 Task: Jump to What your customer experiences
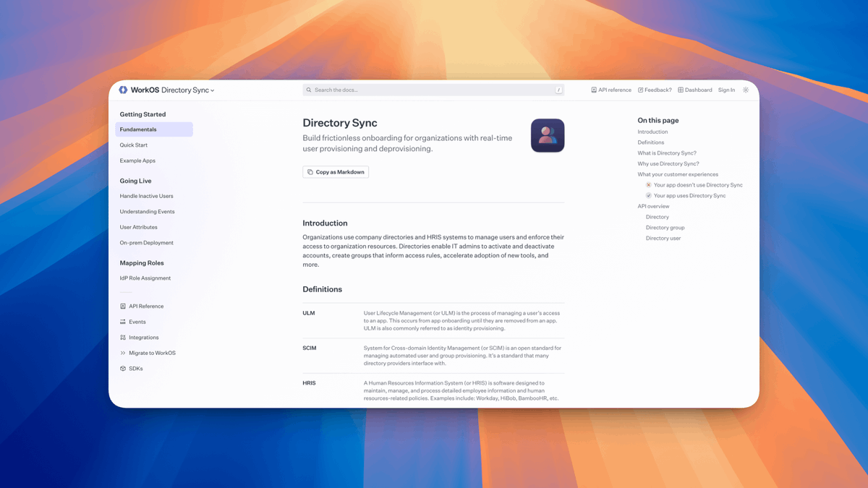click(x=678, y=174)
